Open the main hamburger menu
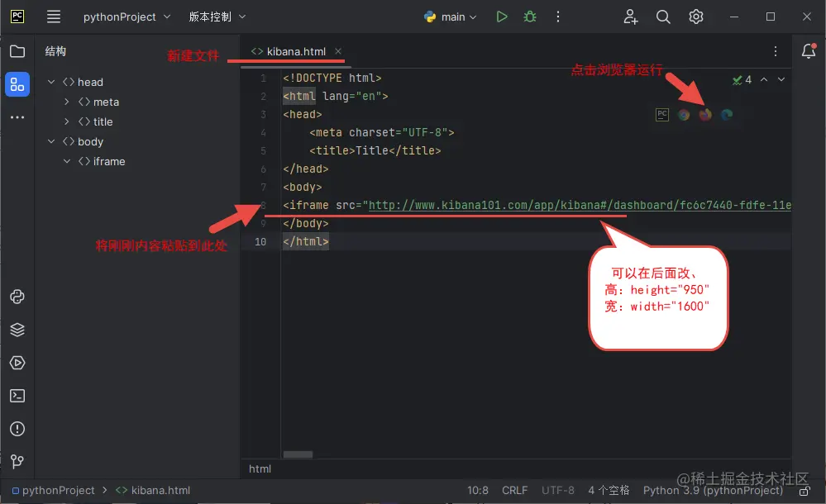This screenshot has height=504, width=826. [x=54, y=17]
